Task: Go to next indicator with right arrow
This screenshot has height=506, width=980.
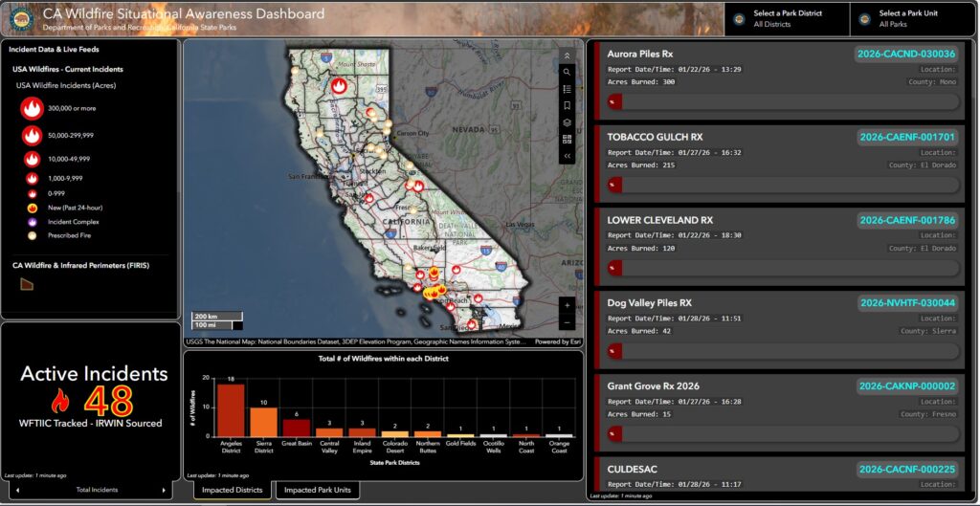Action: (x=164, y=491)
